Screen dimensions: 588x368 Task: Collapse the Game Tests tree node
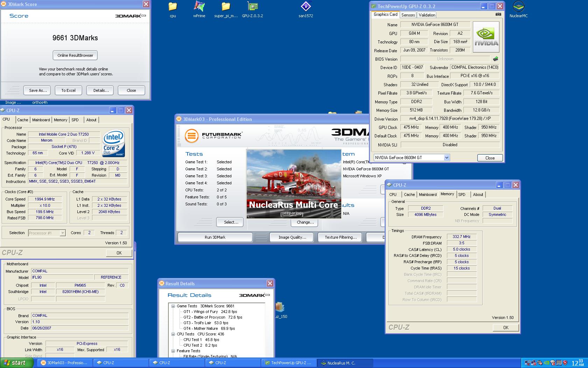point(173,306)
